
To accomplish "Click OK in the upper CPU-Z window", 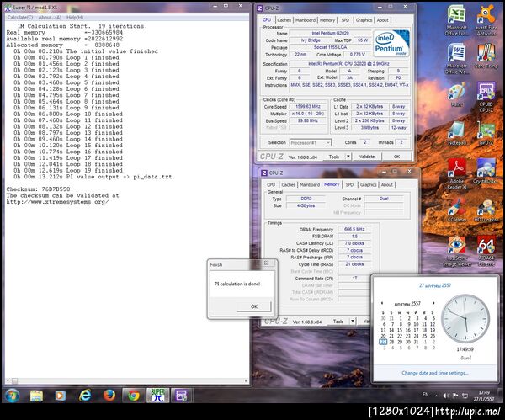I will [396, 157].
